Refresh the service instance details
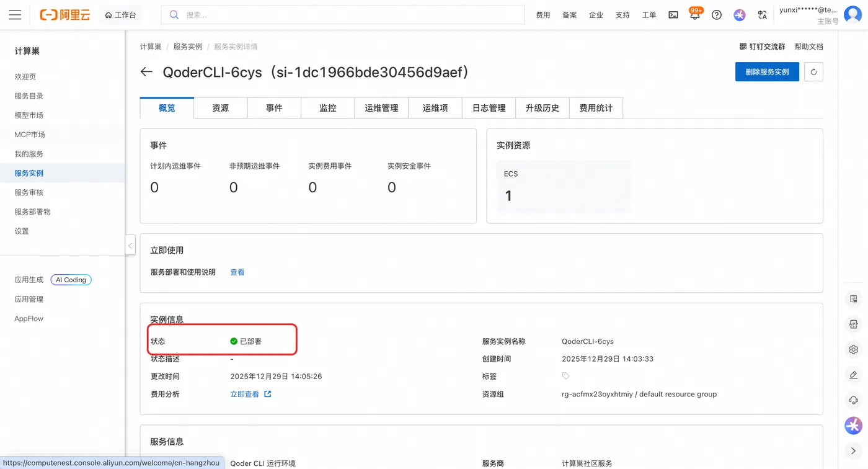Image resolution: width=868 pixels, height=469 pixels. [813, 72]
